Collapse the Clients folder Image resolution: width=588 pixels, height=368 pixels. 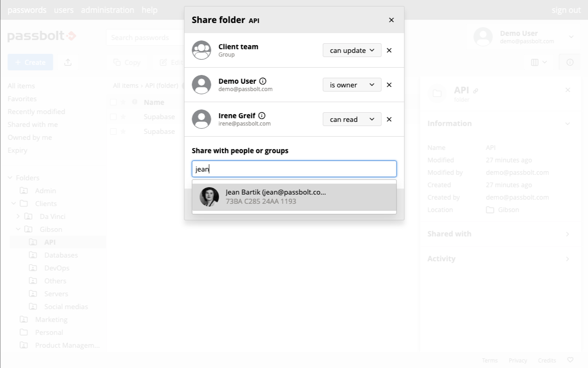pos(14,203)
